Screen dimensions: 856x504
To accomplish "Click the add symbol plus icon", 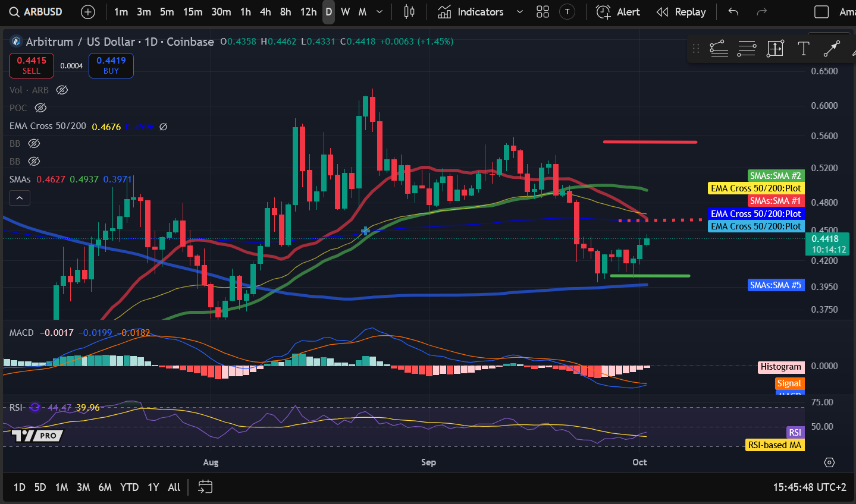I will (x=87, y=12).
